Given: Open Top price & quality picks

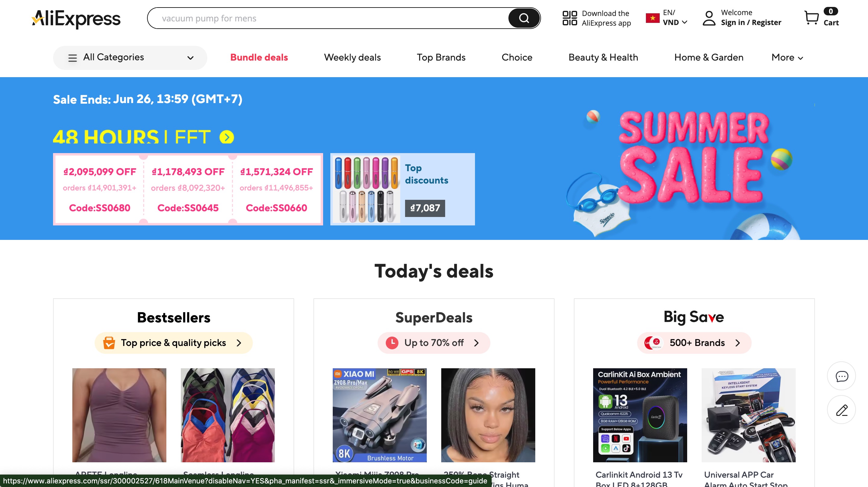Looking at the screenshot, I should point(174,343).
